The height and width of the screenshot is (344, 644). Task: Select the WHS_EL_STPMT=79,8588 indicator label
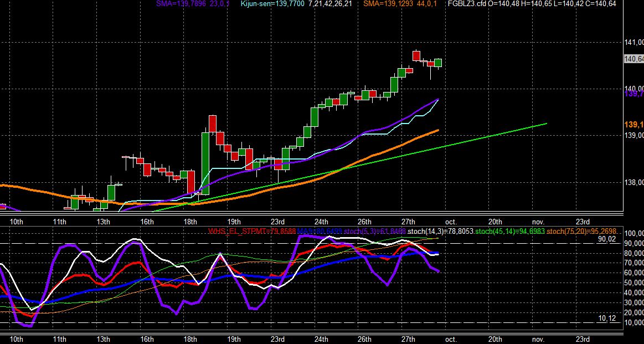click(x=252, y=232)
